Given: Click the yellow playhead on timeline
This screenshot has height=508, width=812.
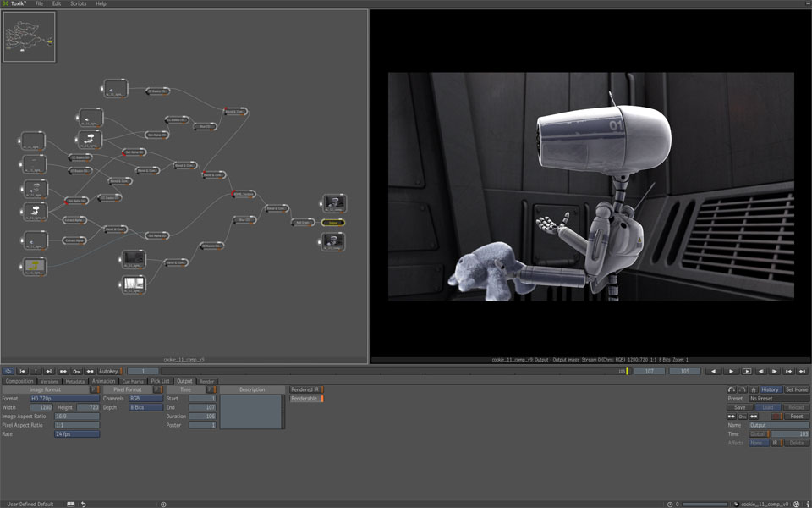Looking at the screenshot, I should (x=627, y=371).
